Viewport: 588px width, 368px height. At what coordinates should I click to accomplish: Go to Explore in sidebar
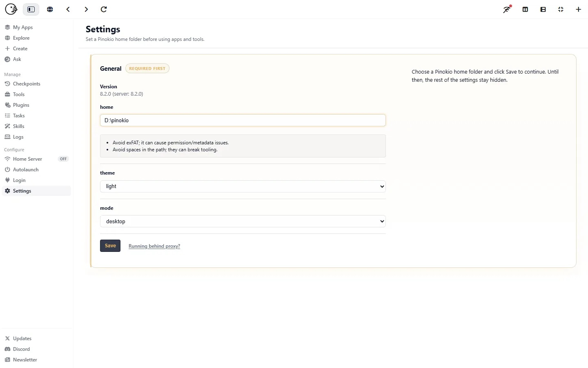36,38
